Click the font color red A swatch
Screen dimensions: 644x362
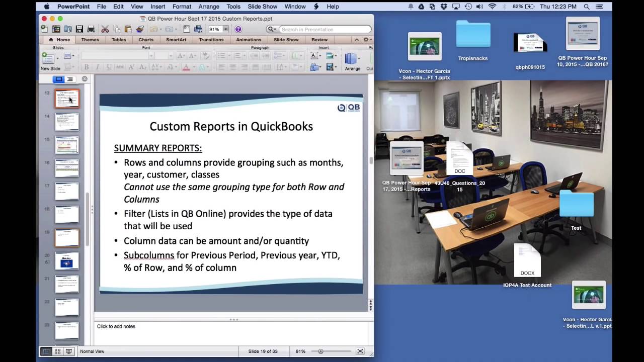[x=186, y=67]
